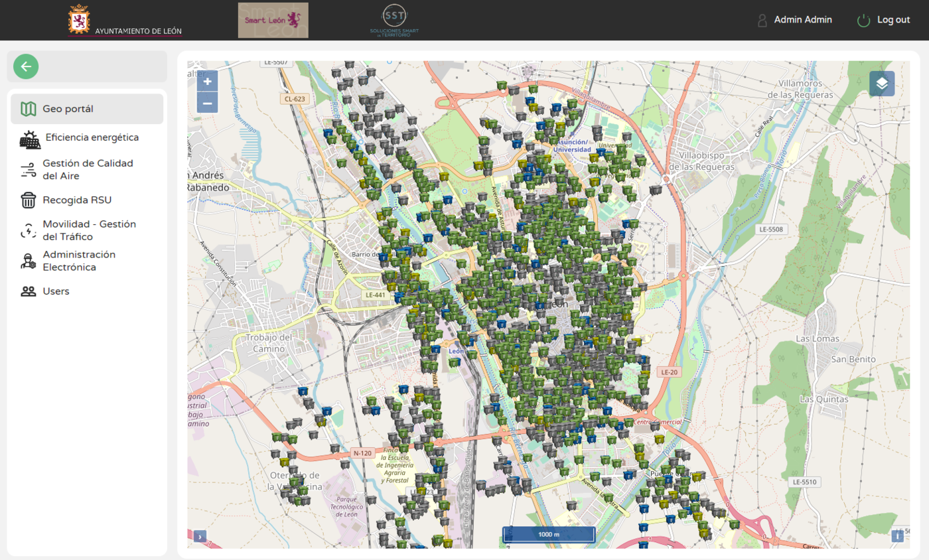Click the LE-5508 road label

click(770, 229)
